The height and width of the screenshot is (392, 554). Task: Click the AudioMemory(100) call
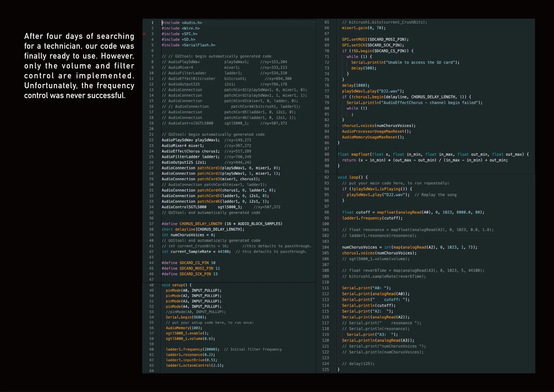(184, 328)
